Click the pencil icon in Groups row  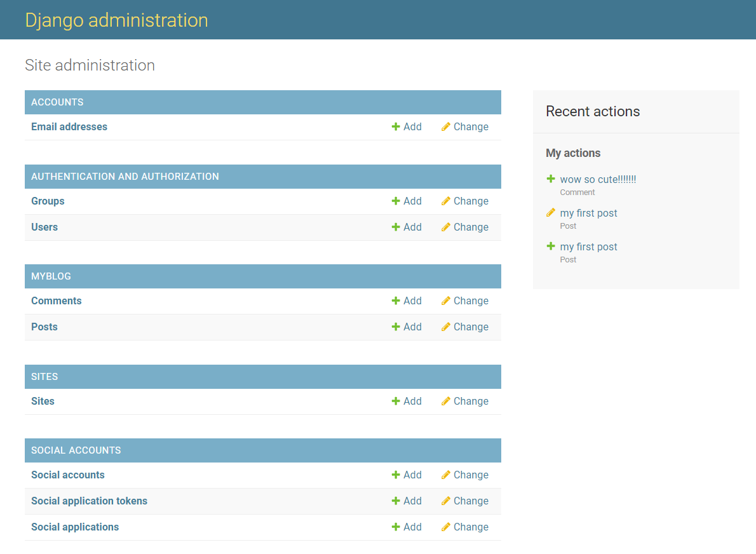point(446,201)
